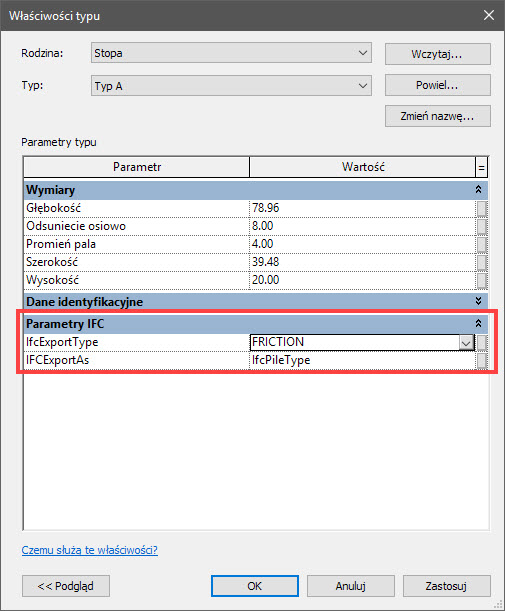505x611 pixels.
Task: Expand the Dane identyfikacyjne section
Action: point(478,301)
